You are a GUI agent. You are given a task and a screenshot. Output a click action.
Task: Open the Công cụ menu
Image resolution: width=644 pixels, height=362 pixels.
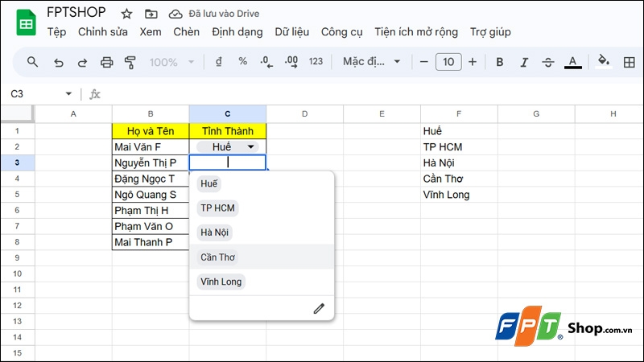[x=341, y=32]
